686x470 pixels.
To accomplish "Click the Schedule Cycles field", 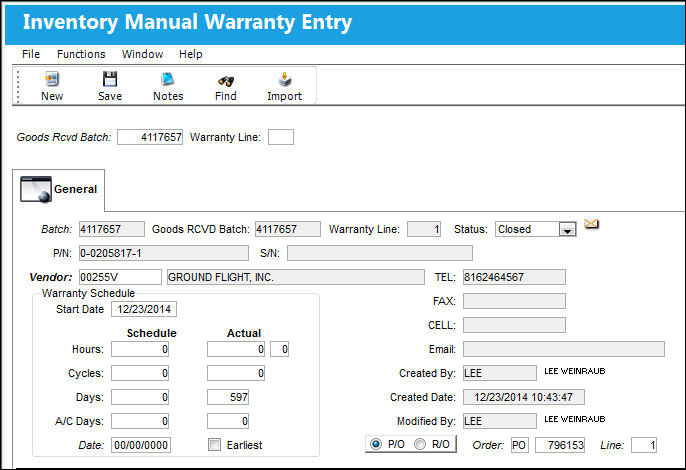I will [140, 373].
